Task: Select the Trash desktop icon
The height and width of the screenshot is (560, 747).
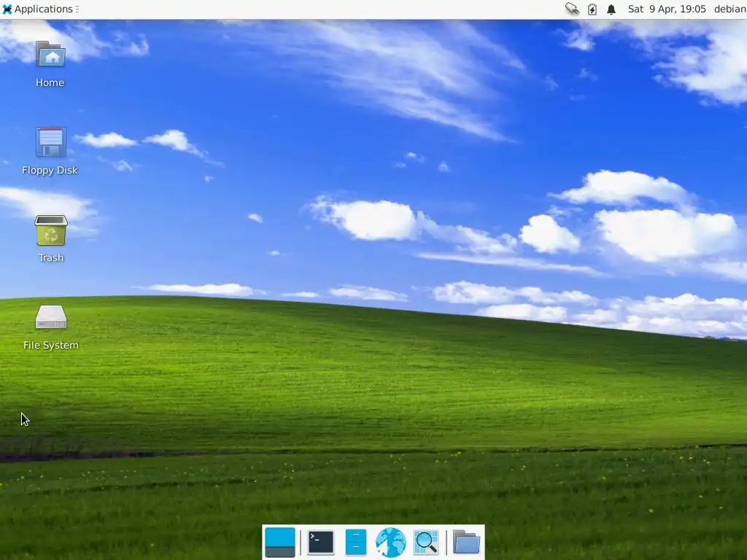Action: 51,230
